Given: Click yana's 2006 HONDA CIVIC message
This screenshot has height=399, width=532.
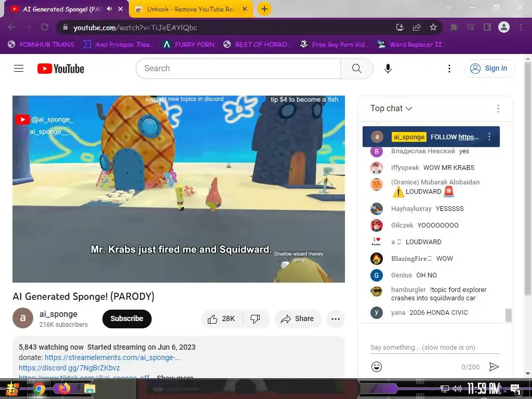Looking at the screenshot, I should tap(438, 312).
